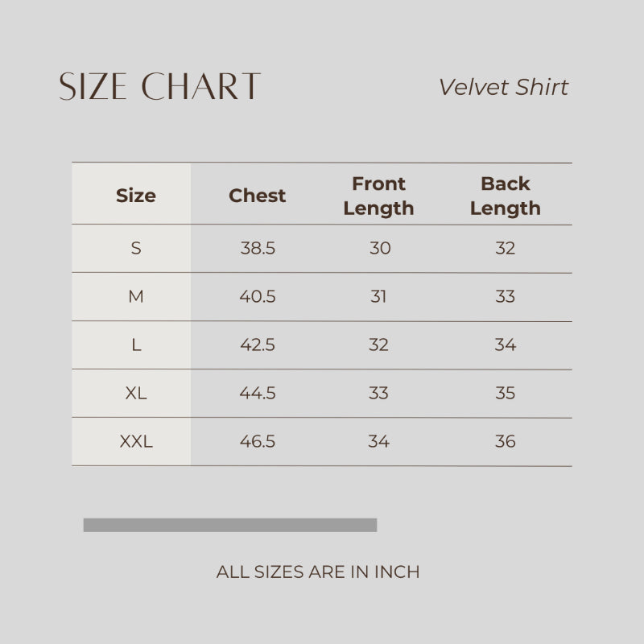This screenshot has height=644, width=644.
Task: Click the SIZE CHART title
Action: tap(159, 87)
